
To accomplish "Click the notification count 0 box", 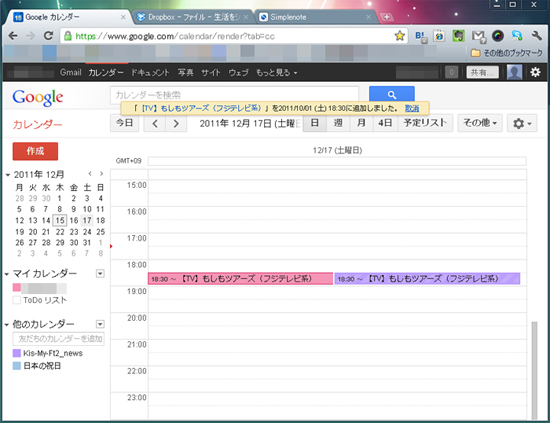I will (x=451, y=73).
